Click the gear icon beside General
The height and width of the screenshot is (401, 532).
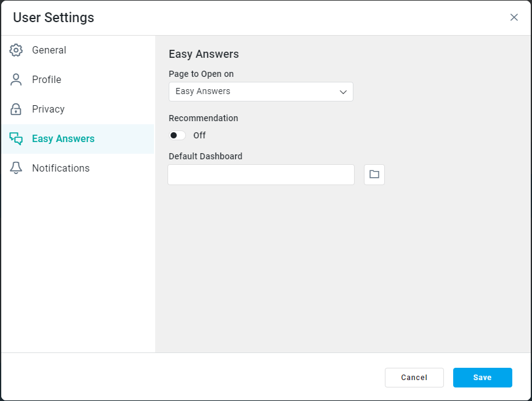coord(16,50)
